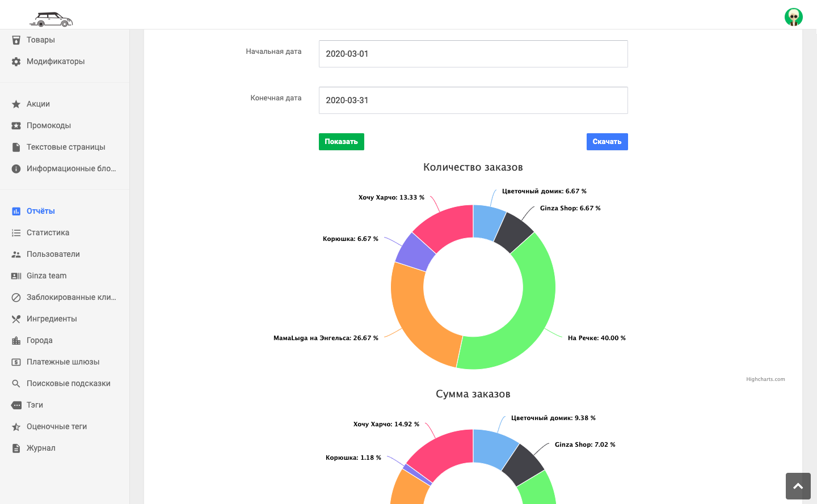Click the Акции star icon

[16, 104]
